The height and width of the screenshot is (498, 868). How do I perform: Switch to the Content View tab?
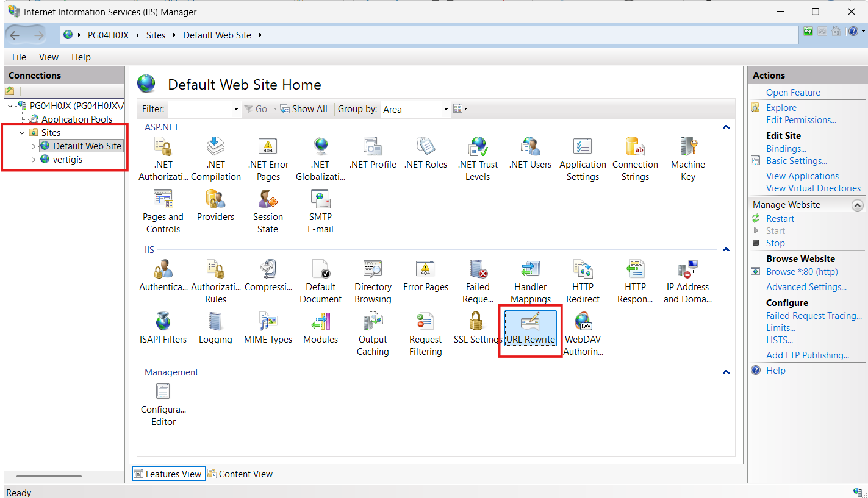240,474
